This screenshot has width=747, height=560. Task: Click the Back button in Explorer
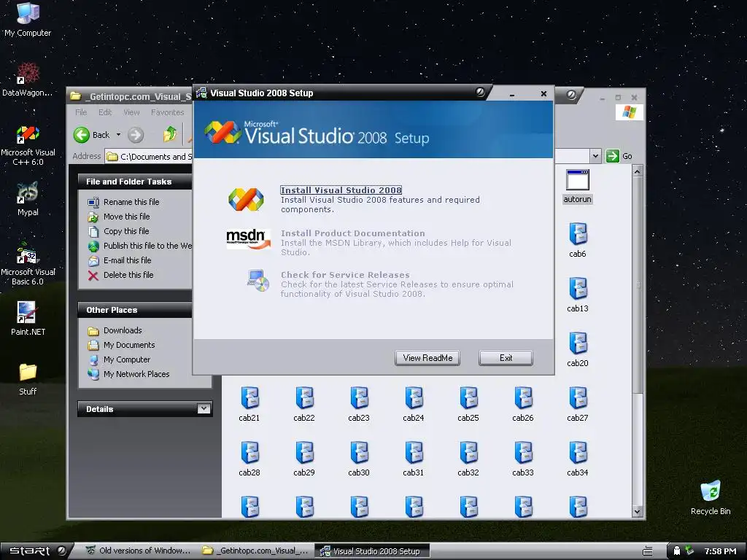(x=92, y=135)
